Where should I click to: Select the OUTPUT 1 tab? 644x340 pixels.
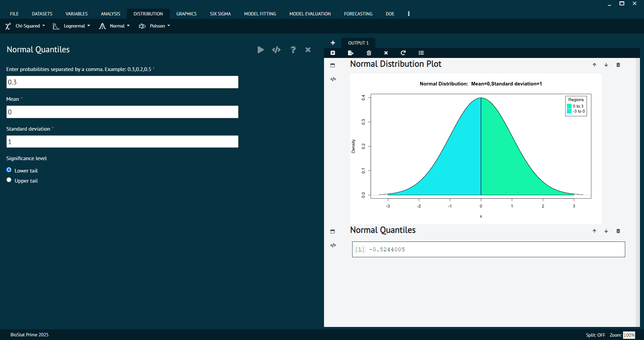coord(358,43)
